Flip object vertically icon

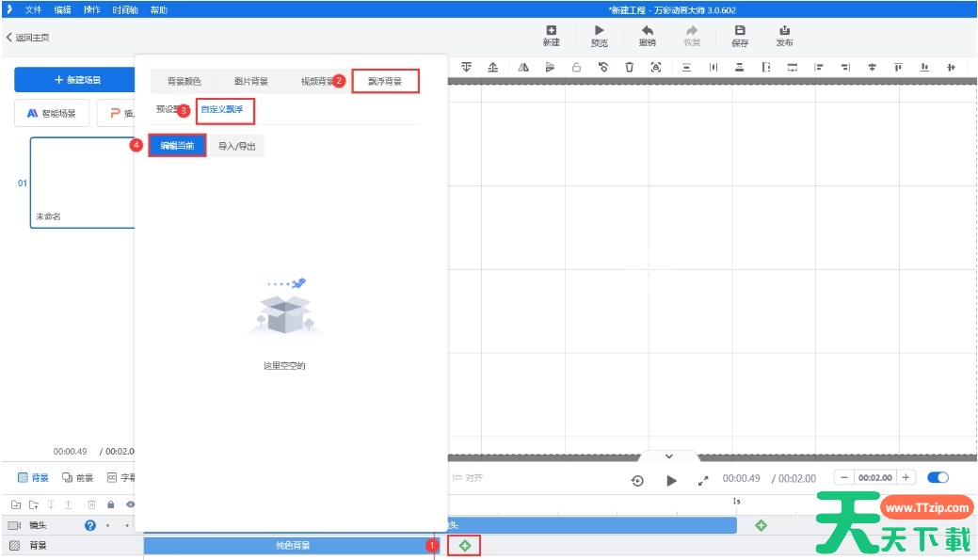coord(550,67)
